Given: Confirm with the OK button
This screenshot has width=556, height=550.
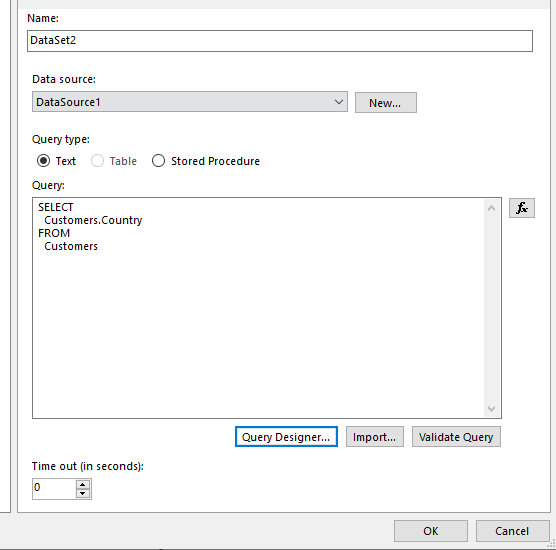Looking at the screenshot, I should (430, 531).
